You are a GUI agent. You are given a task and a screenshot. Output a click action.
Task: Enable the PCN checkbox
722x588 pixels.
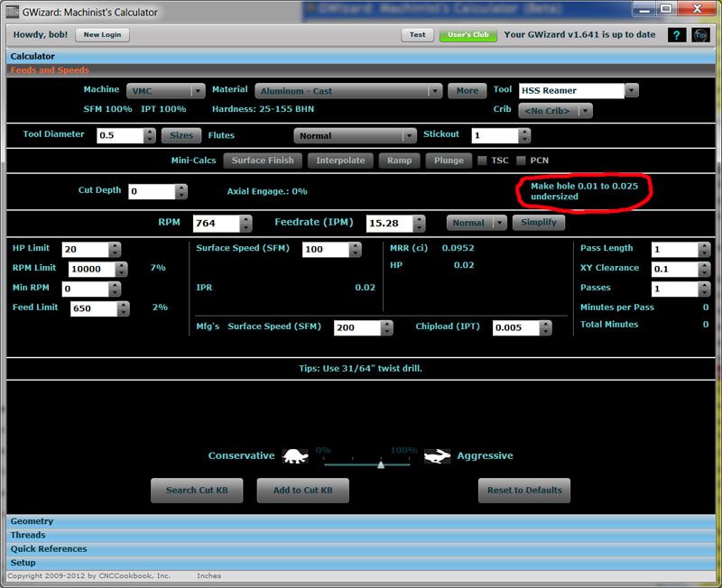521,161
